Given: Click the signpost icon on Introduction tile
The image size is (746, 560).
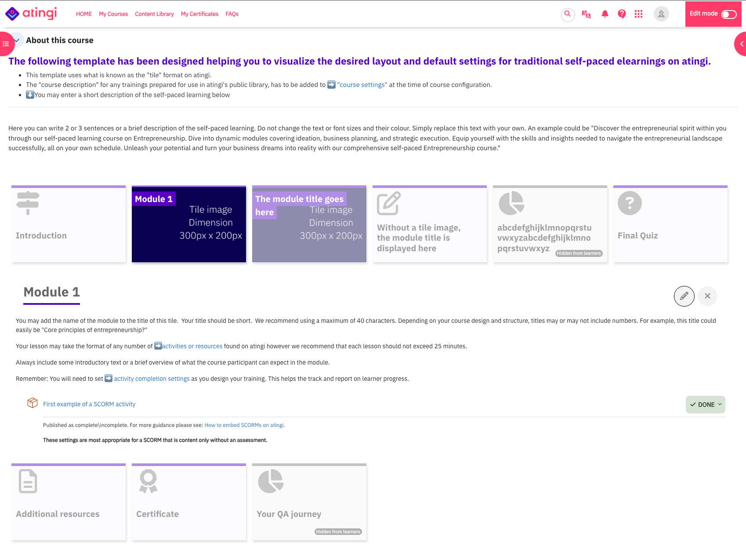Looking at the screenshot, I should pyautogui.click(x=28, y=203).
